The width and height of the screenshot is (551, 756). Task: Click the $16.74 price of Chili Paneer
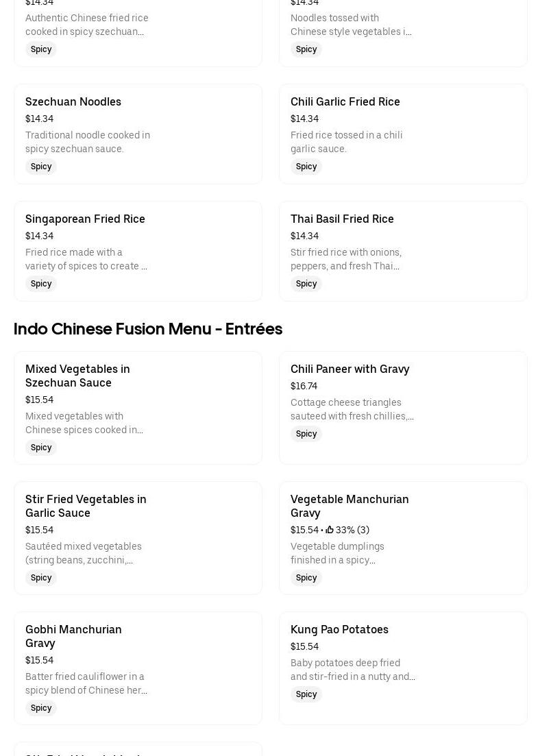click(304, 386)
